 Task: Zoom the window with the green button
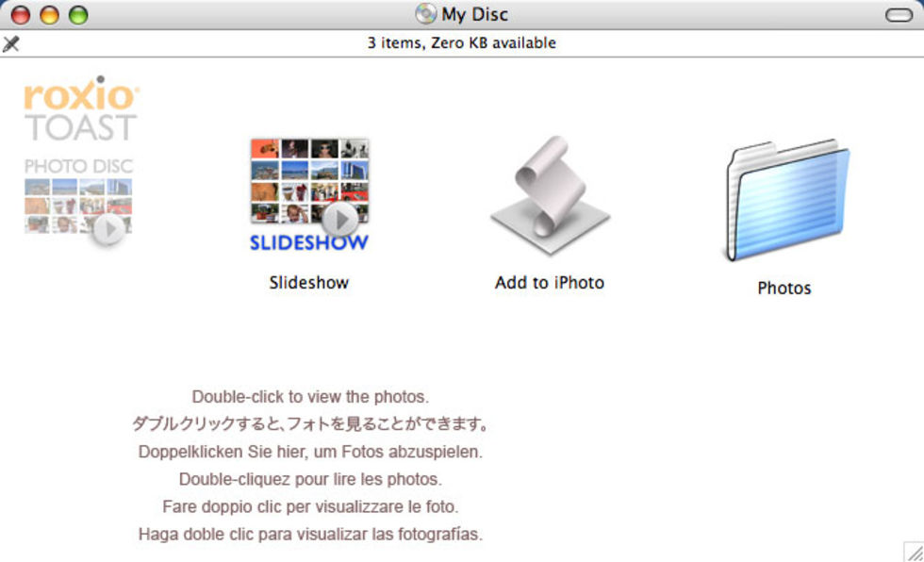[78, 15]
